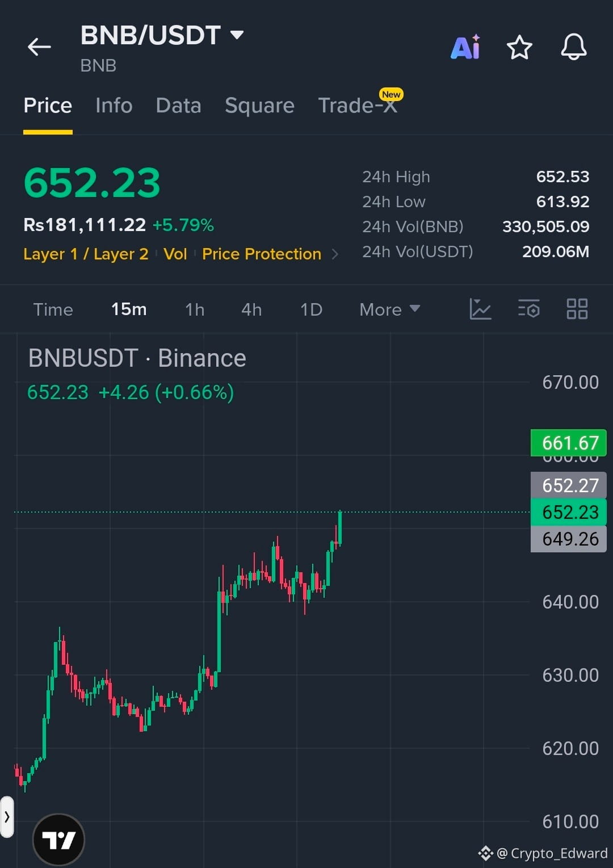The height and width of the screenshot is (868, 613).
Task: Switch to the Price tab
Action: point(48,106)
